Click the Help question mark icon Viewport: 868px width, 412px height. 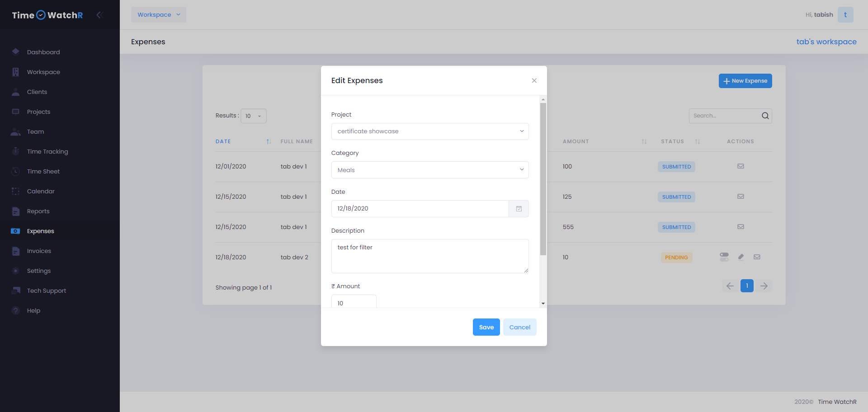(x=16, y=310)
